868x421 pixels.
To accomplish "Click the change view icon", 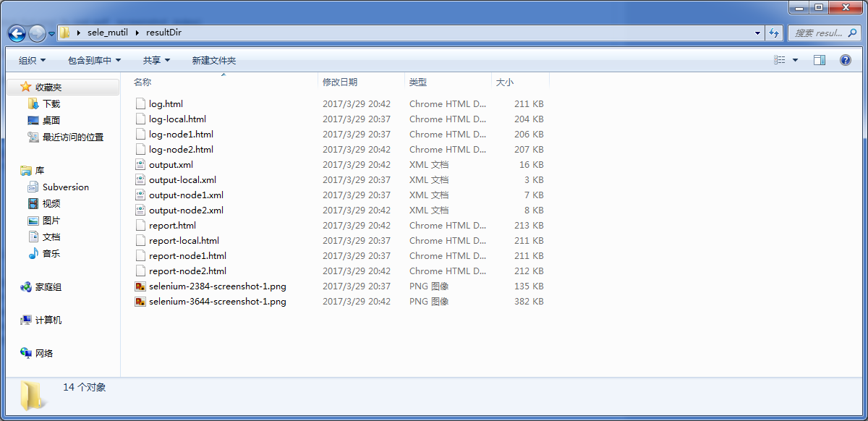I will coord(780,61).
